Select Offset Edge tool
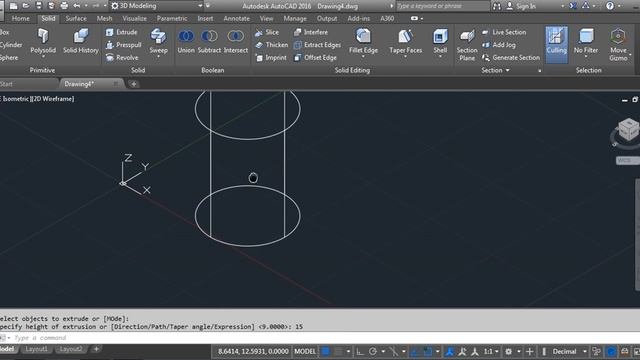This screenshot has height=360, width=640. point(315,58)
